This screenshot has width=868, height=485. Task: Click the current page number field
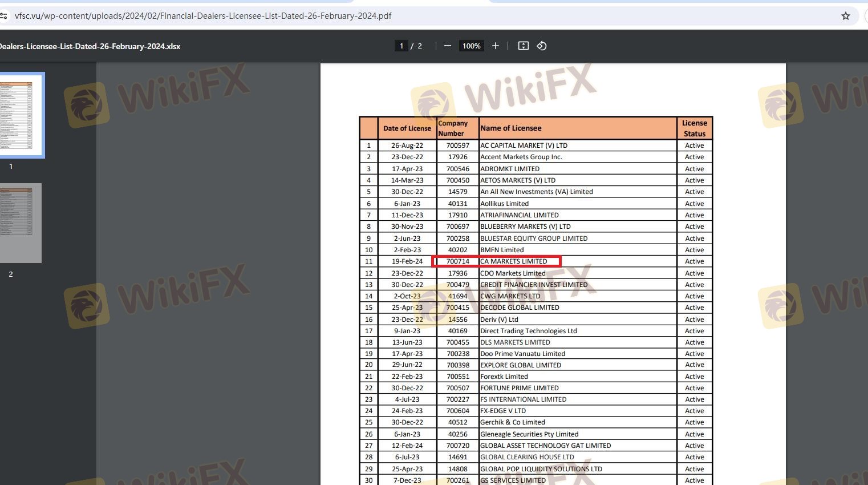point(401,46)
